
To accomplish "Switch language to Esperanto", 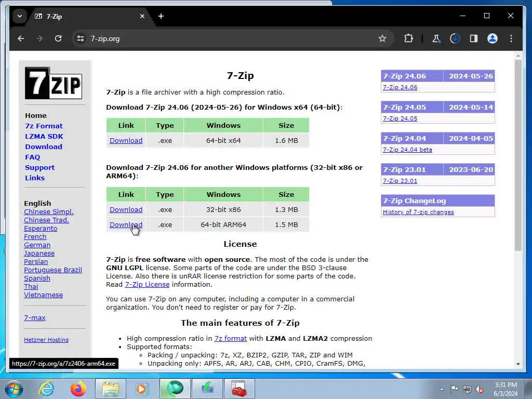I will tap(41, 229).
